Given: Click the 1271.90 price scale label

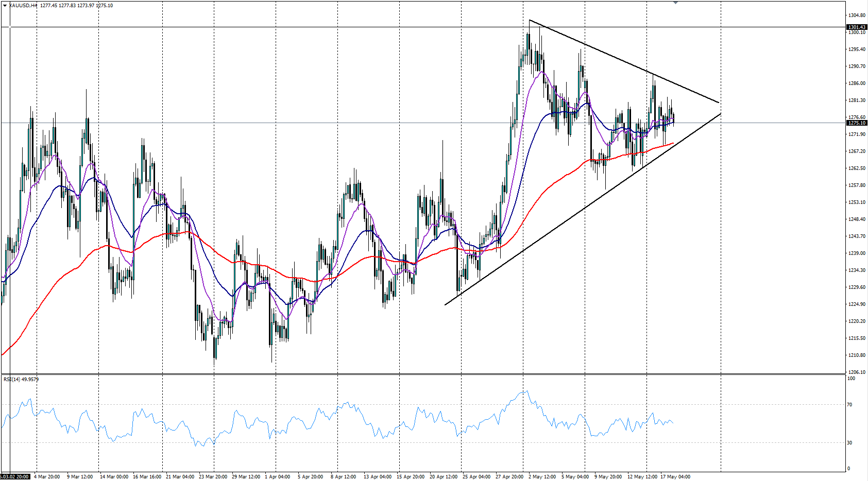Looking at the screenshot, I should point(857,134).
